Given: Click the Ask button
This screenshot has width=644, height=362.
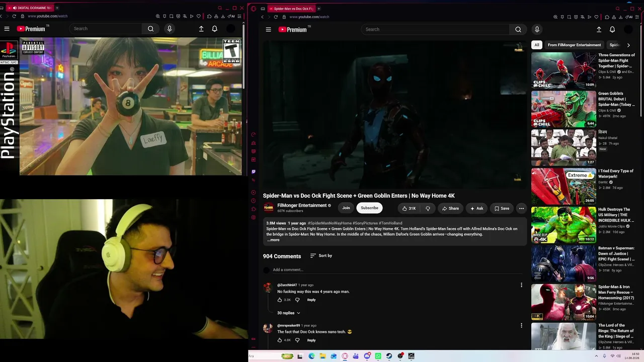Looking at the screenshot, I should pyautogui.click(x=476, y=208).
